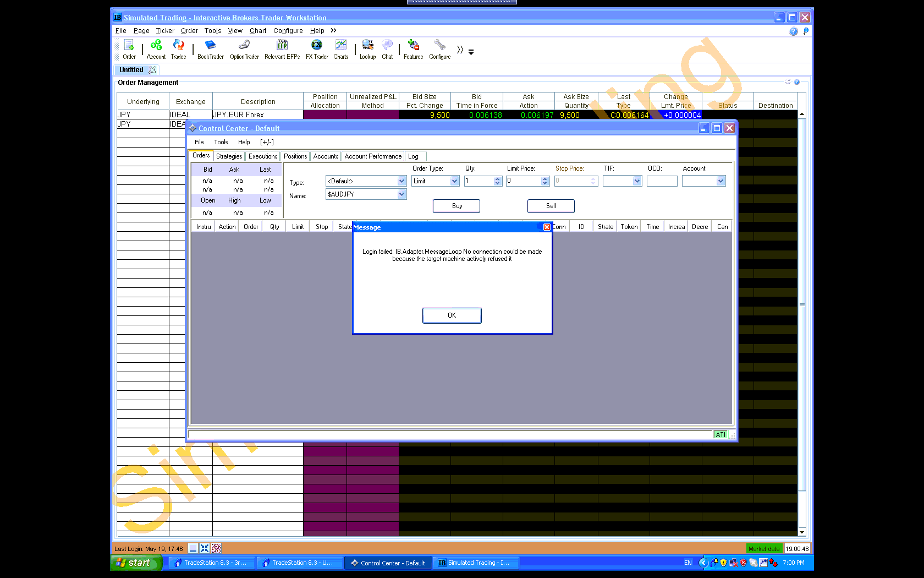Expand the Type <Default> drop-down
The image size is (924, 578).
click(402, 181)
